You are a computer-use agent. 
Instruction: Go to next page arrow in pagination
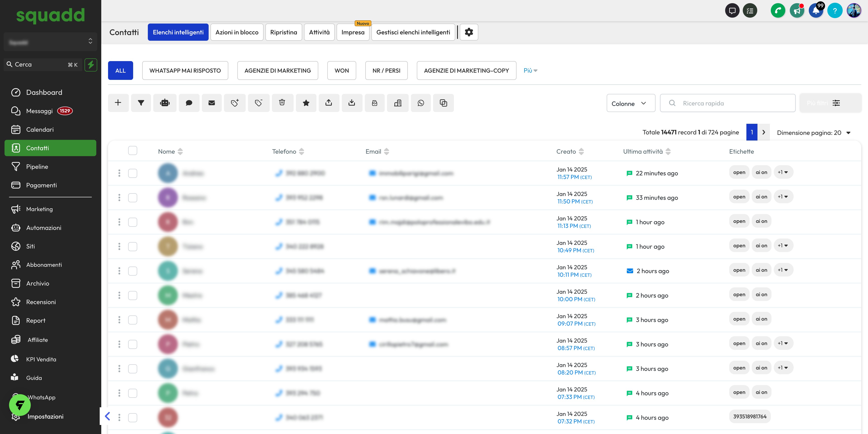tap(764, 132)
